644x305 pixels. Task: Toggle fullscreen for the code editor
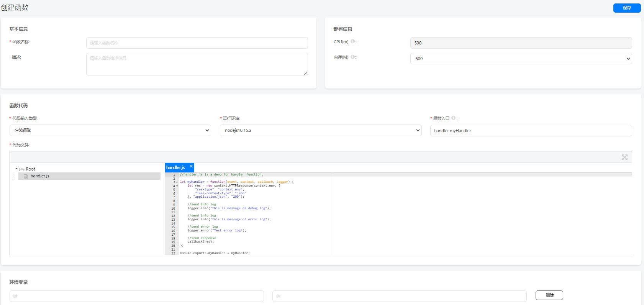pyautogui.click(x=624, y=157)
